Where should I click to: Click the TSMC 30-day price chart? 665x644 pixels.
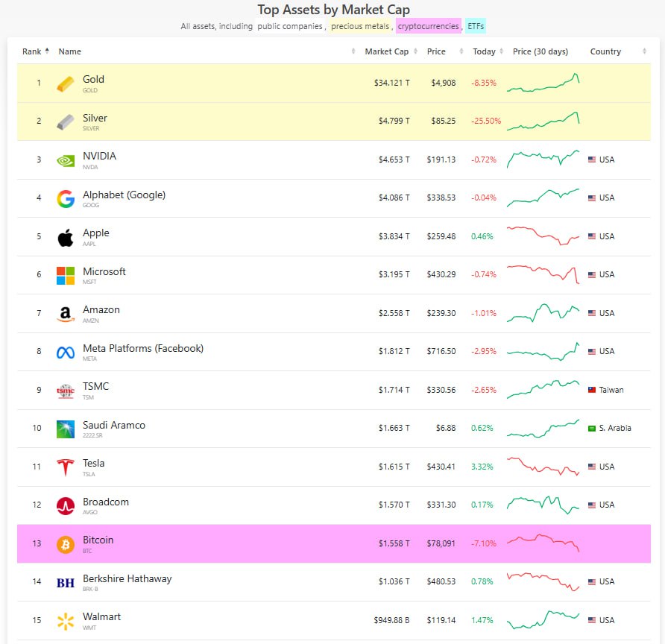[543, 389]
